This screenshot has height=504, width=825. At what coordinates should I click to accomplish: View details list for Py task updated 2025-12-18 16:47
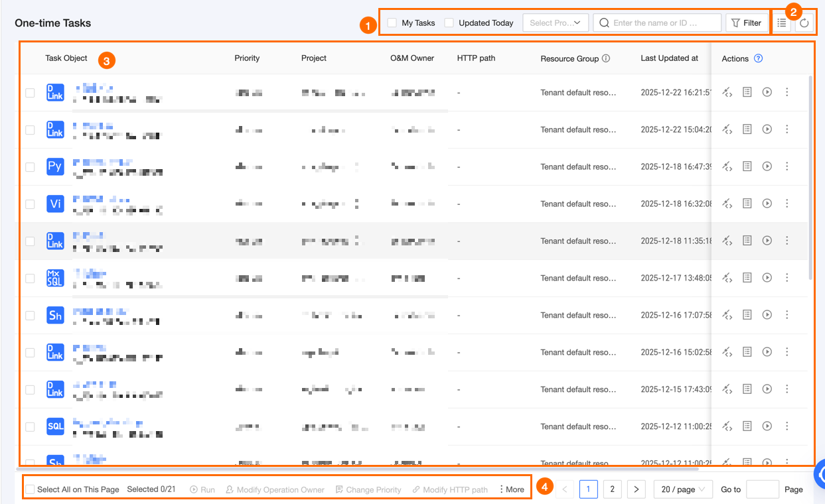(x=747, y=166)
